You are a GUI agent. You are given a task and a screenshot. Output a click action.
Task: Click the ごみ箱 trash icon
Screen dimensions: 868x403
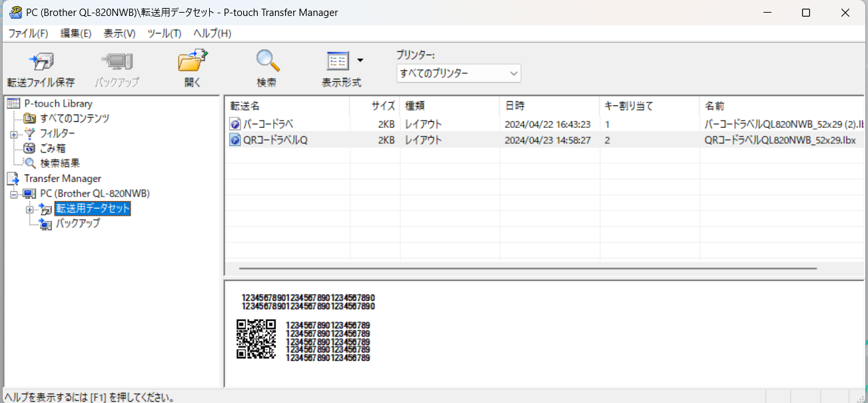coord(29,148)
